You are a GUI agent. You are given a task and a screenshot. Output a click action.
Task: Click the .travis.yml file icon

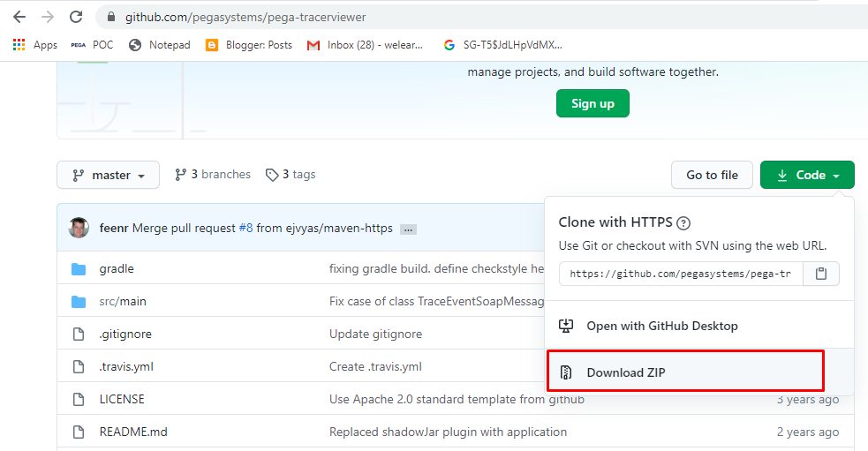coord(79,366)
